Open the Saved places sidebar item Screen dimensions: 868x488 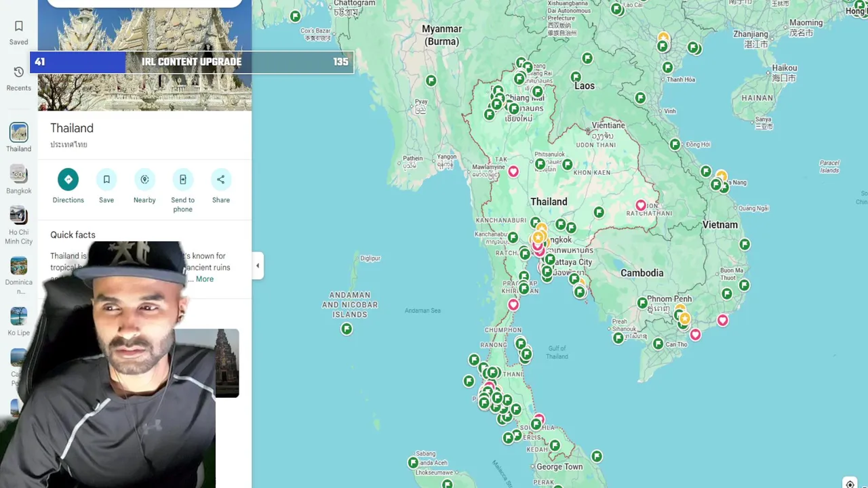pos(18,32)
